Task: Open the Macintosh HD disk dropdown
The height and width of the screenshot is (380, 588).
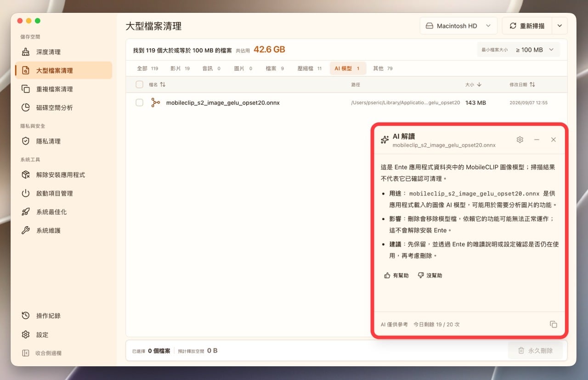Action: click(x=458, y=26)
